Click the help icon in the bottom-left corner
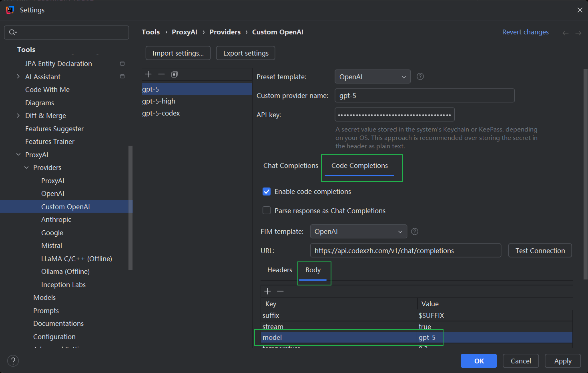588x373 pixels. (13, 361)
